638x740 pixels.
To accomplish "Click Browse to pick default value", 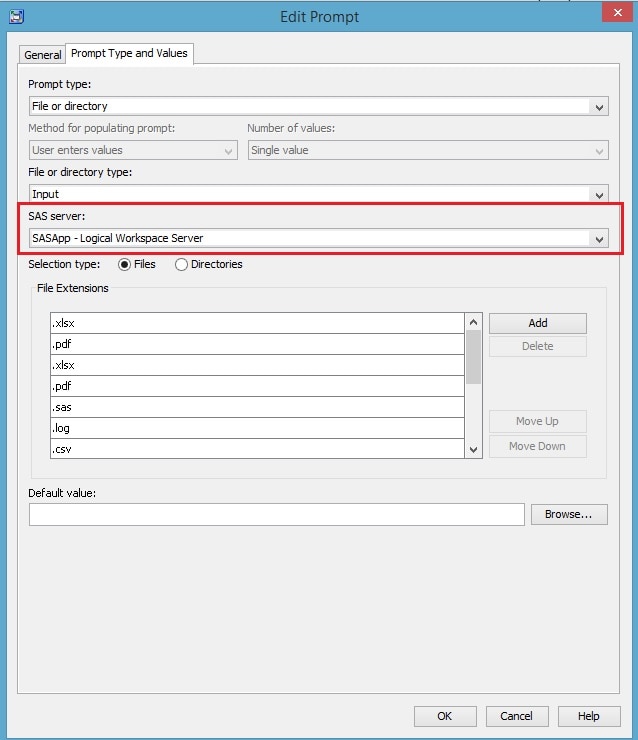I will (x=568, y=514).
